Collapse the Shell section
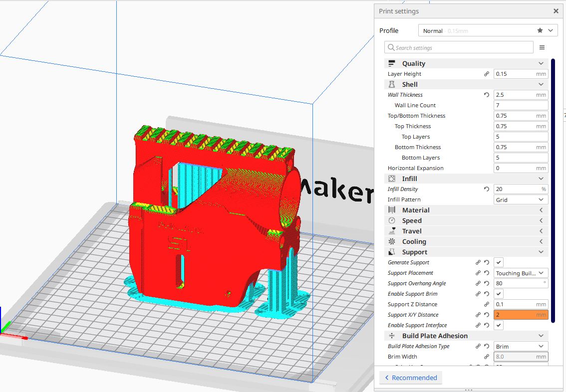This screenshot has height=392, width=566. 541,84
